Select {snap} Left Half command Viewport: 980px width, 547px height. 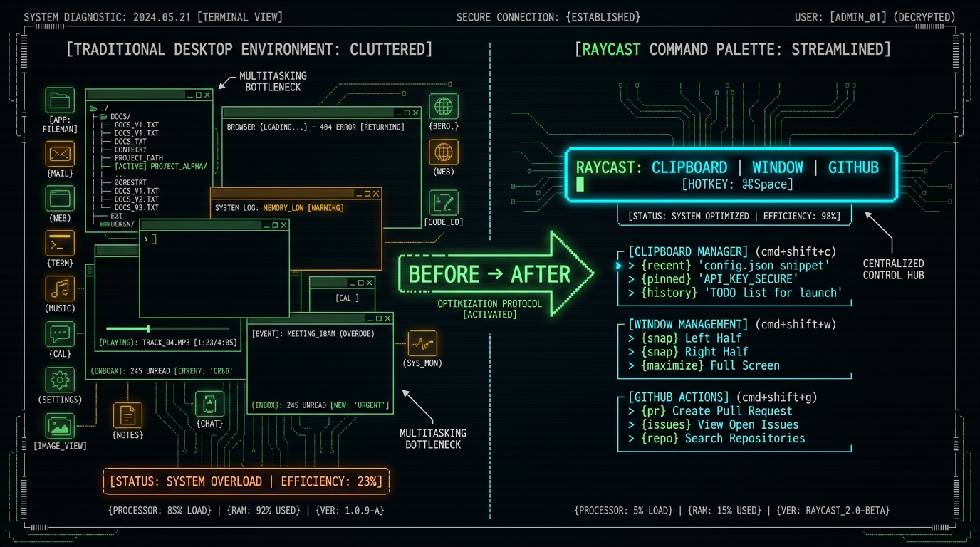(x=684, y=338)
